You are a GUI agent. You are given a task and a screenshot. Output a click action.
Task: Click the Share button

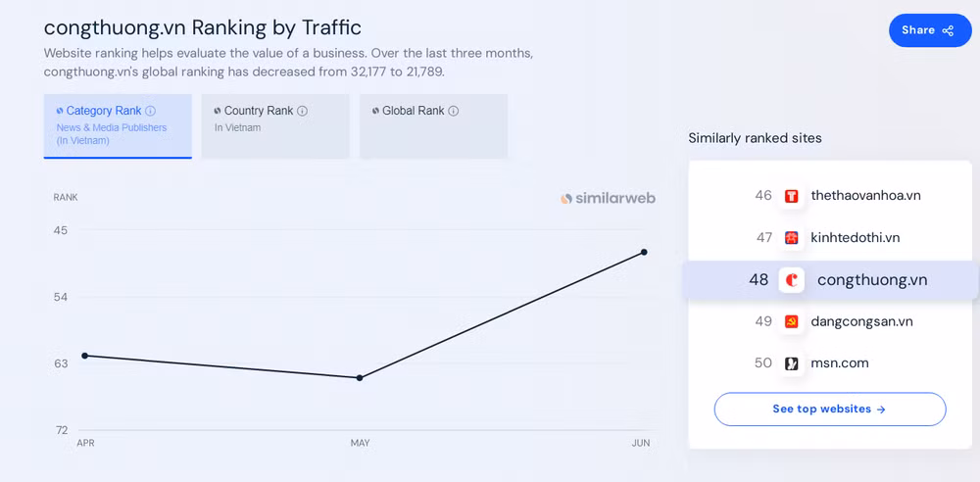click(x=930, y=30)
